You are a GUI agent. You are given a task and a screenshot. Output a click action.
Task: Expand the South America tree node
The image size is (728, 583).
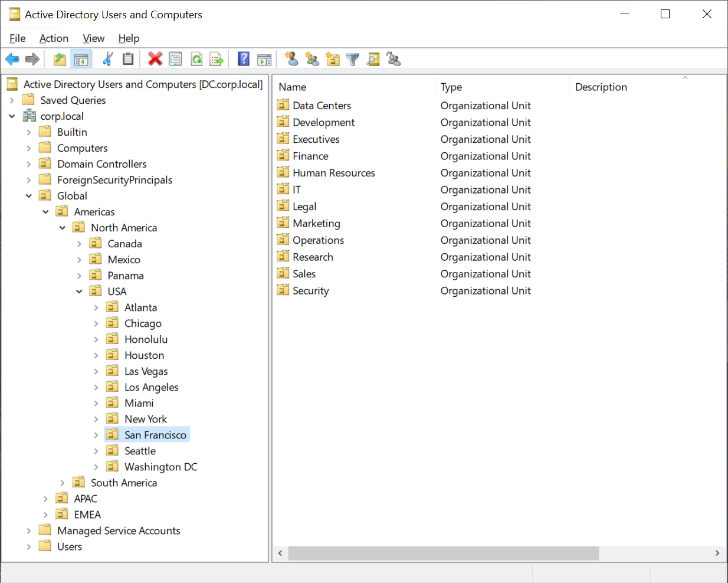63,482
